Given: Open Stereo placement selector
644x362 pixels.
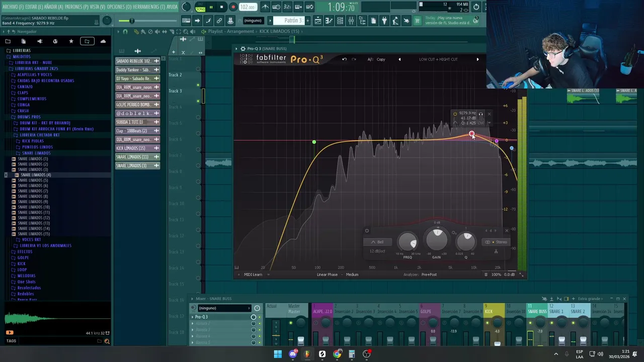Looking at the screenshot, I should [496, 242].
